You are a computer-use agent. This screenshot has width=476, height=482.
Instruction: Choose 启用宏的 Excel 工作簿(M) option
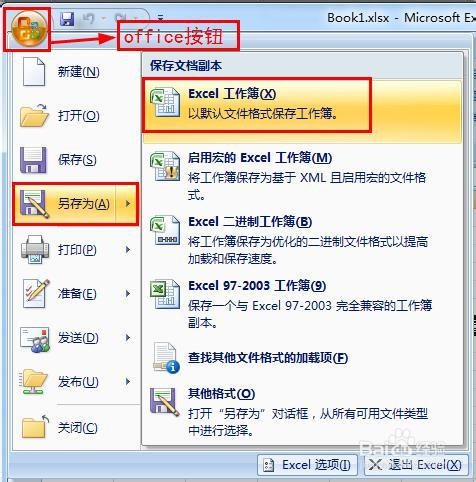[302, 176]
